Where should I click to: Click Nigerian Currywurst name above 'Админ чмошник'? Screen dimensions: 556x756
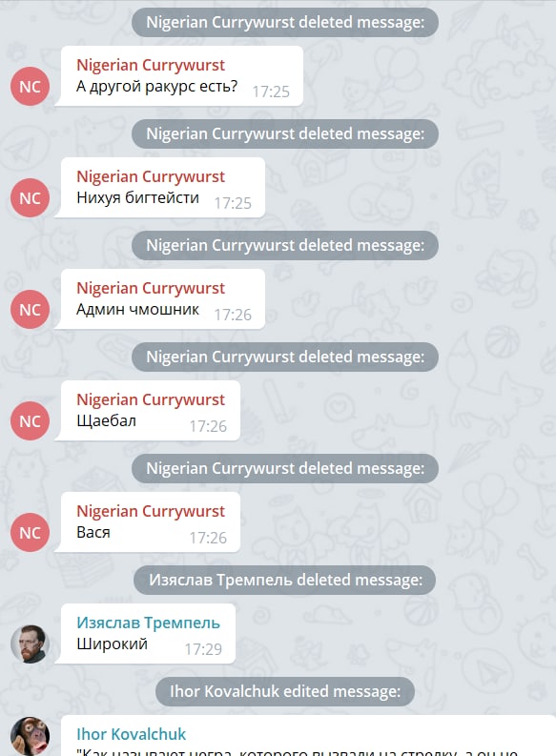(x=151, y=288)
